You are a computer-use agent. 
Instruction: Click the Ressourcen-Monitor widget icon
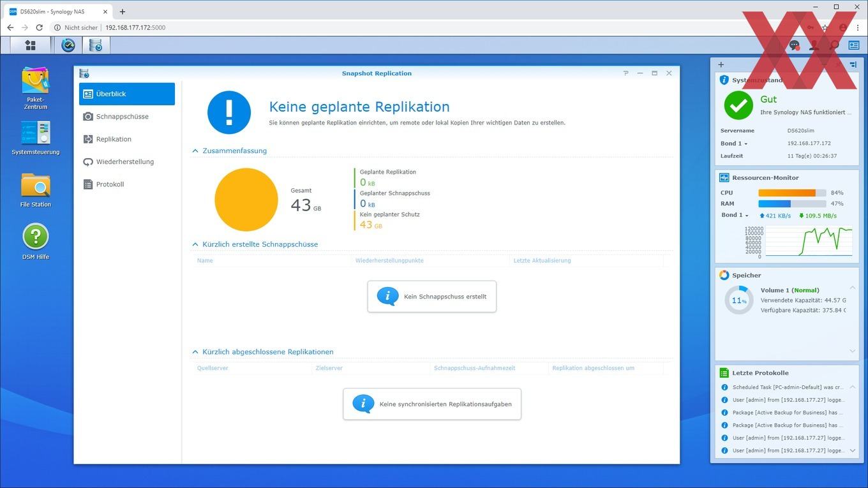(x=724, y=178)
